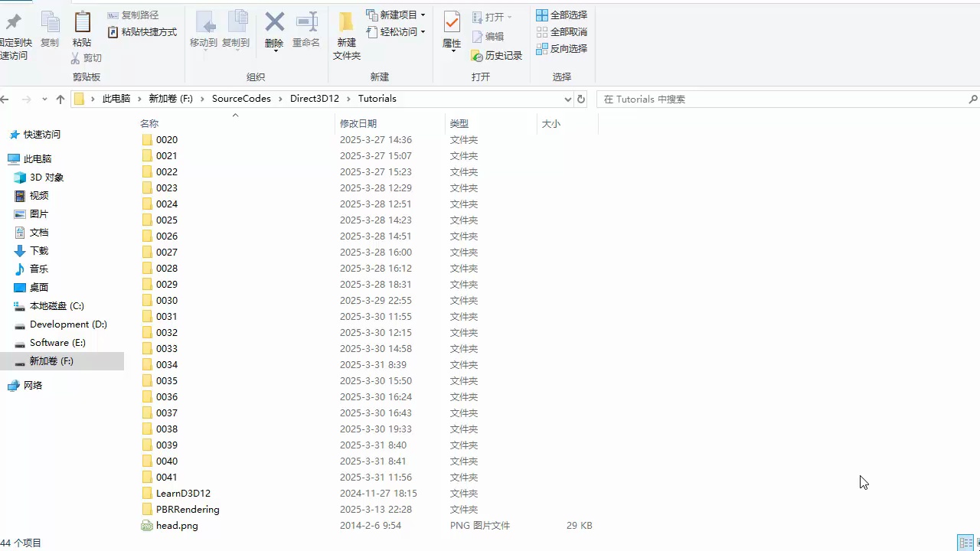The image size is (980, 551).
Task: Sort by Date Modified (修改日期) column
Action: point(358,123)
